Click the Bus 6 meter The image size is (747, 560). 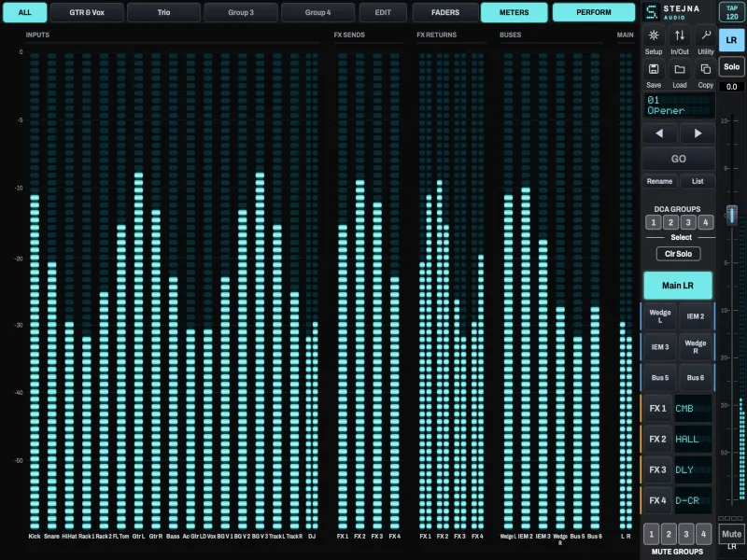595,290
